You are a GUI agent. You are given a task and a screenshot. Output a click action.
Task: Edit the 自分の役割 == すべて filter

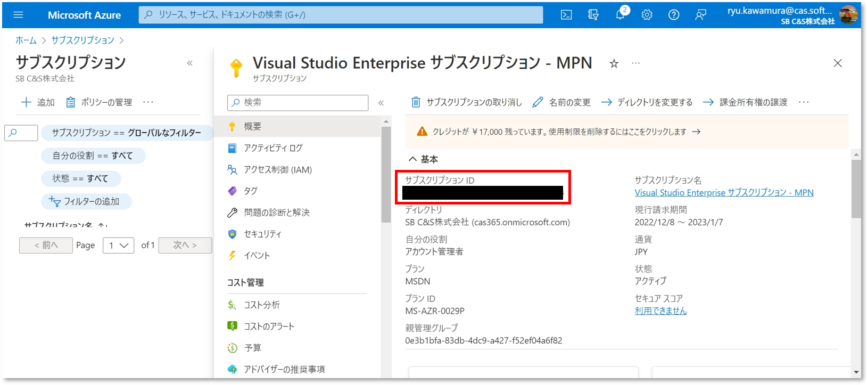click(93, 155)
